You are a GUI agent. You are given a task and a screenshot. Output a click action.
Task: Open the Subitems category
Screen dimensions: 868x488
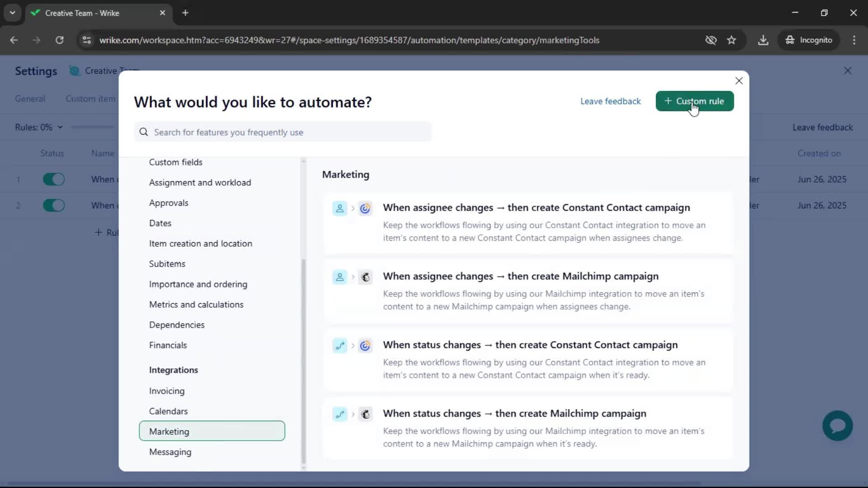[167, 264]
